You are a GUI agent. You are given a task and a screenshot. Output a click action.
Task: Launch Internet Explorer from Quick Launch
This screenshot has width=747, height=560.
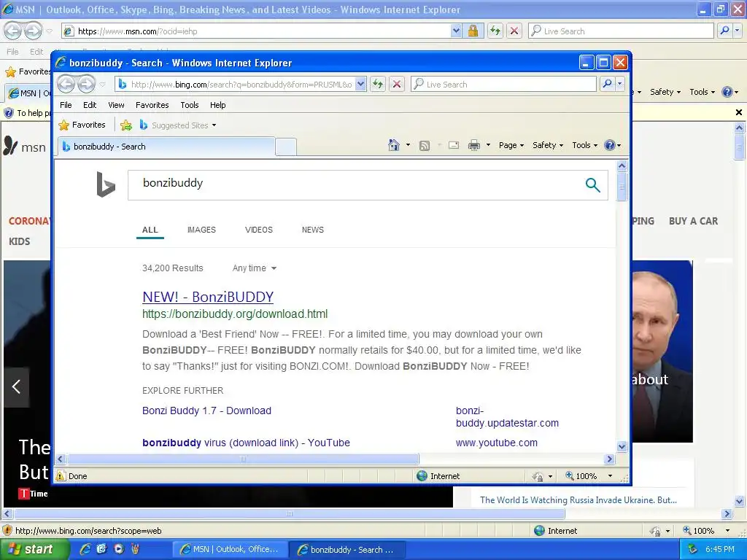point(85,549)
